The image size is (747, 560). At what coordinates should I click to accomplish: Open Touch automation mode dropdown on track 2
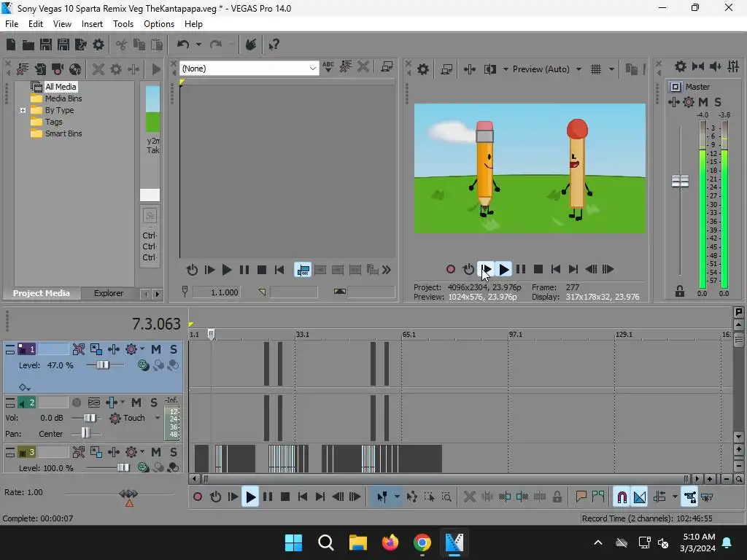click(x=158, y=418)
